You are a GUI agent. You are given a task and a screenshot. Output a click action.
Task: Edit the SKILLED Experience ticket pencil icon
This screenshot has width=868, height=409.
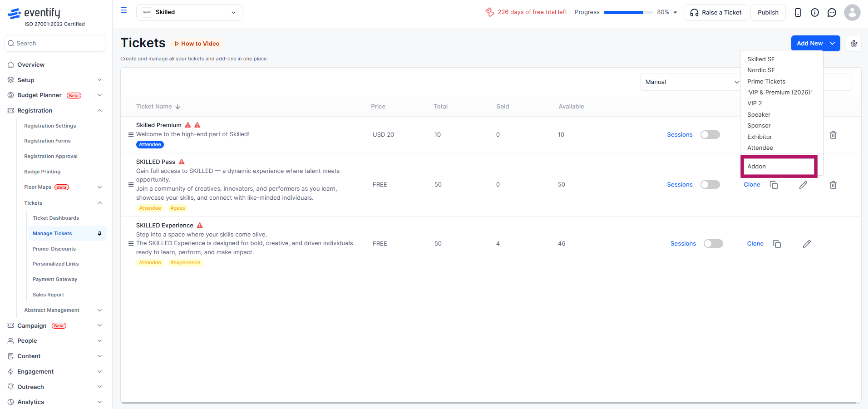pyautogui.click(x=807, y=244)
